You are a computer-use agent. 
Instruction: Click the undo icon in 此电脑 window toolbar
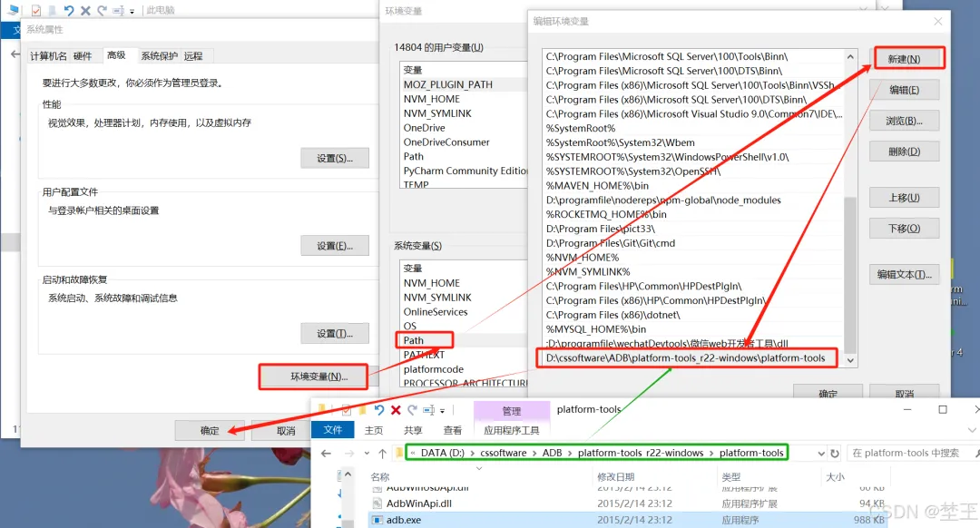point(69,10)
